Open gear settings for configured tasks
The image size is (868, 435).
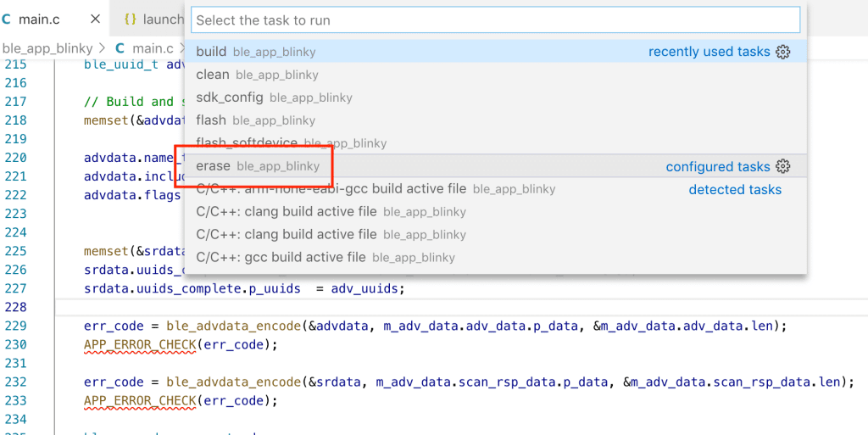(x=782, y=166)
